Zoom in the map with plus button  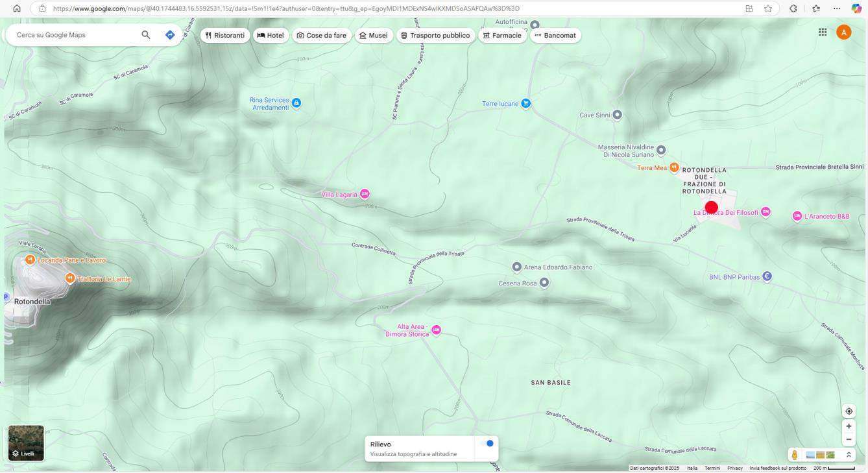point(849,426)
